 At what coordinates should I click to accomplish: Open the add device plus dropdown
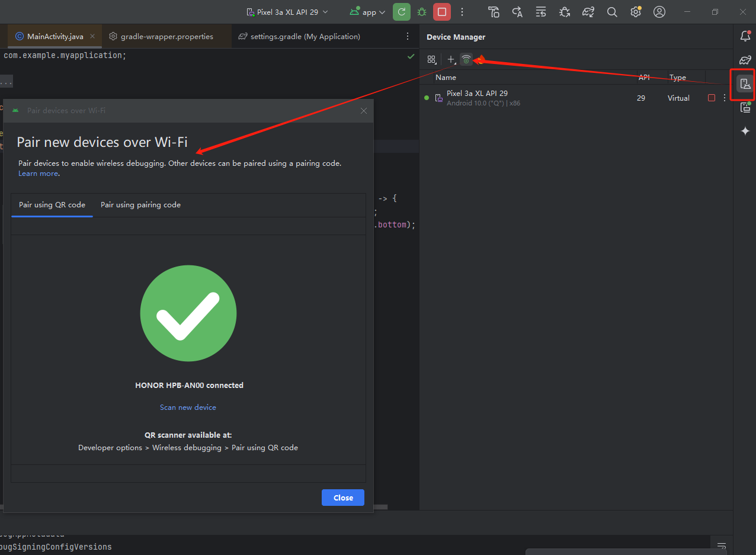tap(451, 59)
